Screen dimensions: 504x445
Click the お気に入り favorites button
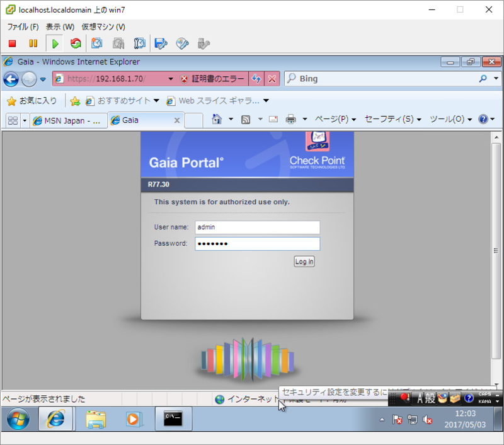(x=32, y=101)
